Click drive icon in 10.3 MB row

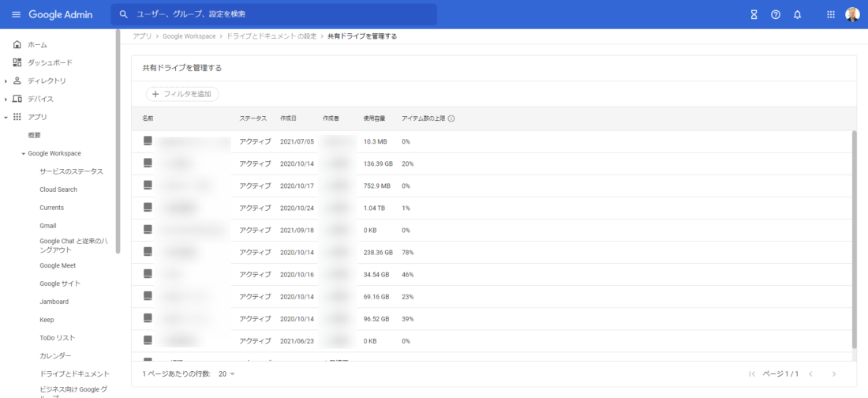point(148,141)
